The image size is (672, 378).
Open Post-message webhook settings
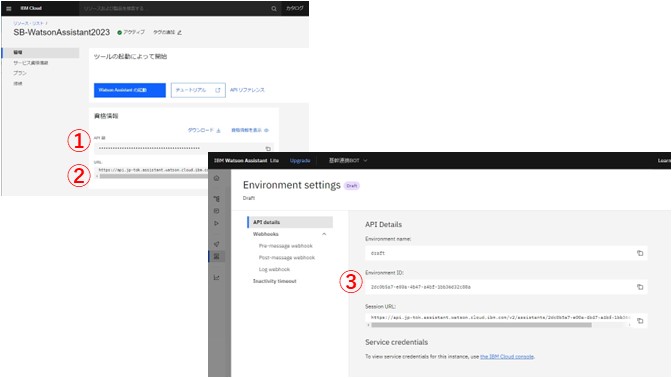coord(287,258)
